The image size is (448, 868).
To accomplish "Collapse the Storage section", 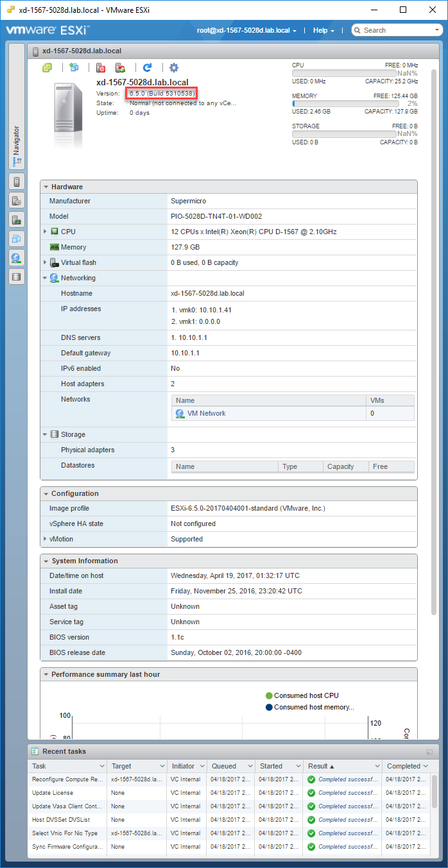I will point(45,434).
